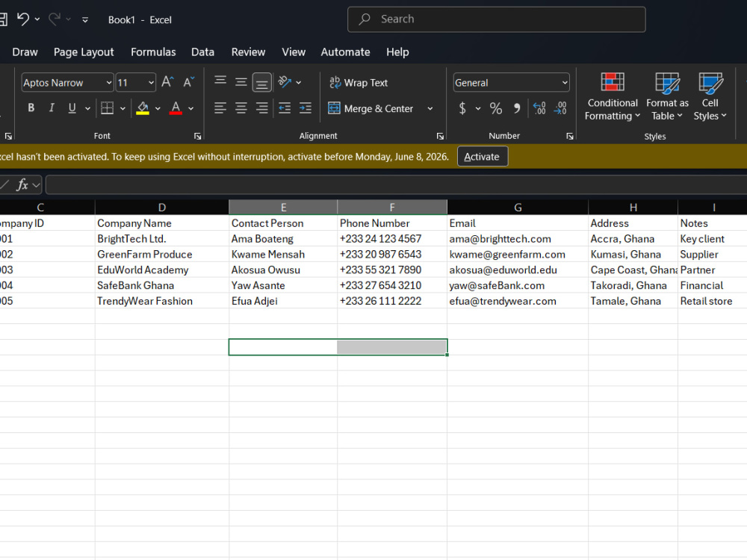Click the Increase Font Size icon
747x560 pixels.
[x=167, y=82]
